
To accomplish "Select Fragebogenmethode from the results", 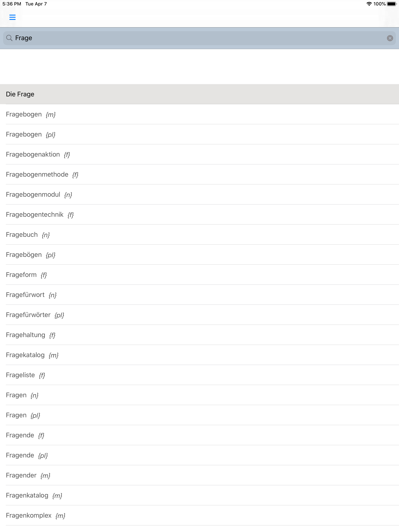I will point(42,174).
